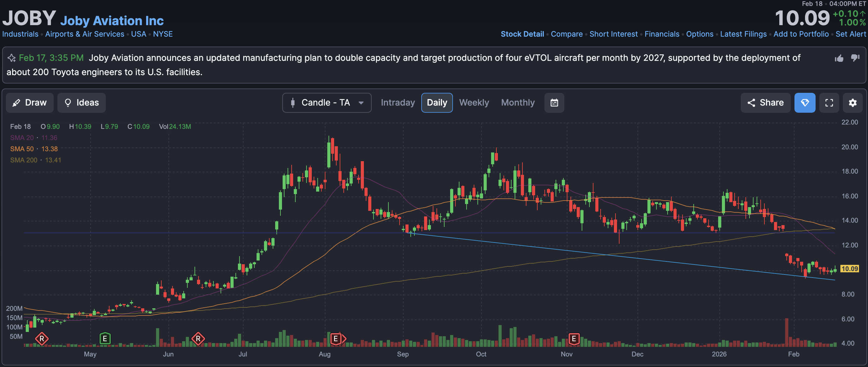Click the thumbs up icon on news

(x=839, y=58)
